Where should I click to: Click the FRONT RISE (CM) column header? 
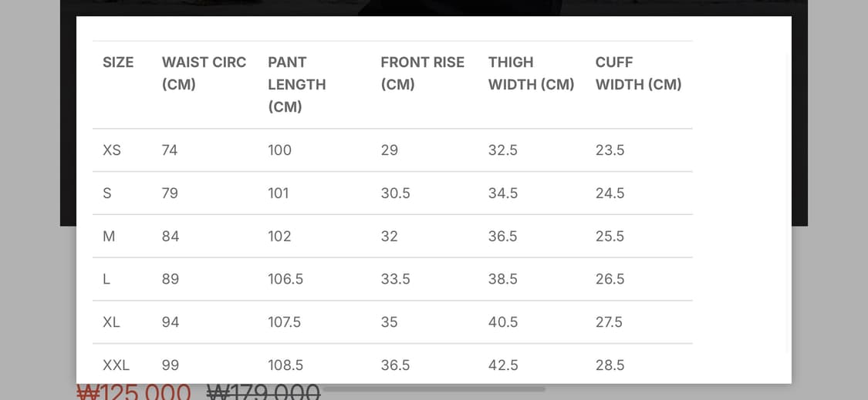(422, 73)
